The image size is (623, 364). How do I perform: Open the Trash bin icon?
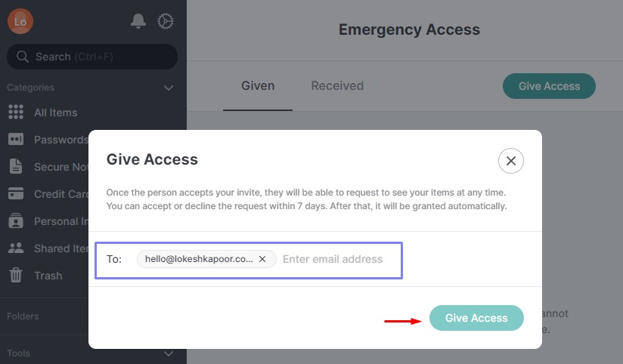tap(16, 276)
